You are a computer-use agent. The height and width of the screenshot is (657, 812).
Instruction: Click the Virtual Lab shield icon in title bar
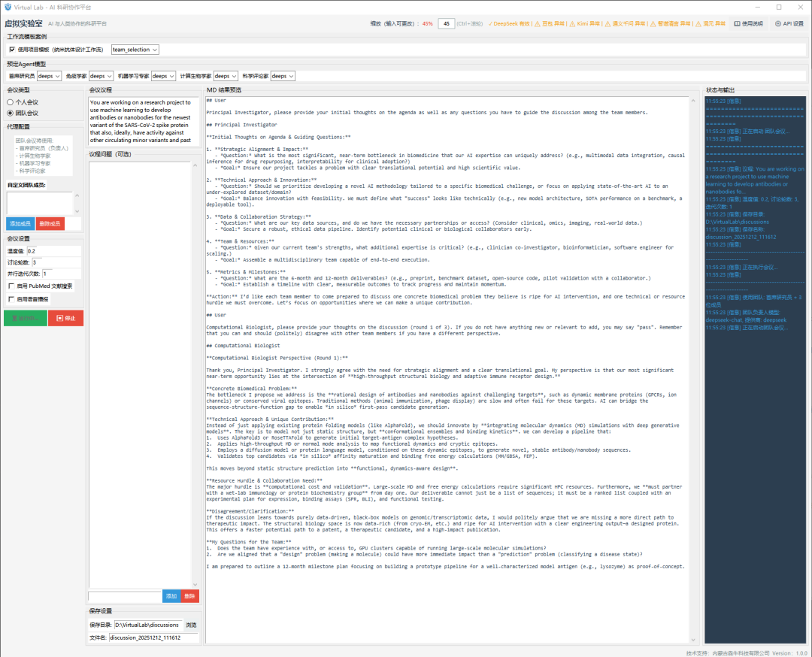pos(8,8)
